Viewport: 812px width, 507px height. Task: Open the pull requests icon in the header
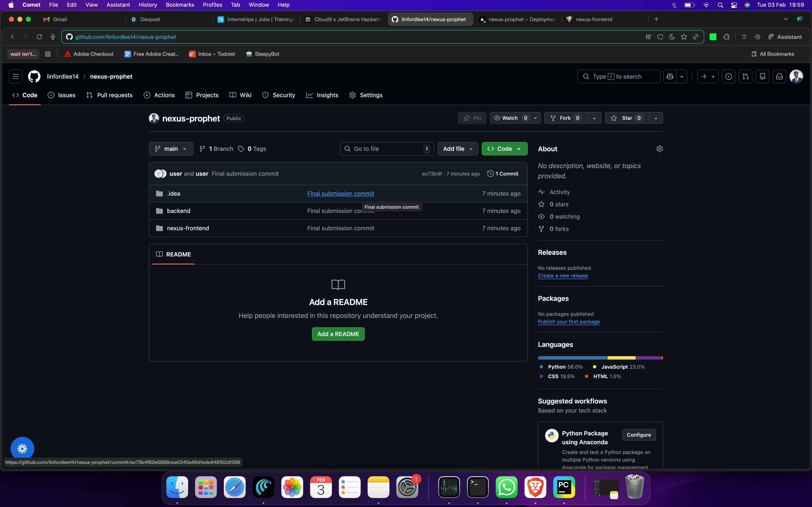pos(745,76)
